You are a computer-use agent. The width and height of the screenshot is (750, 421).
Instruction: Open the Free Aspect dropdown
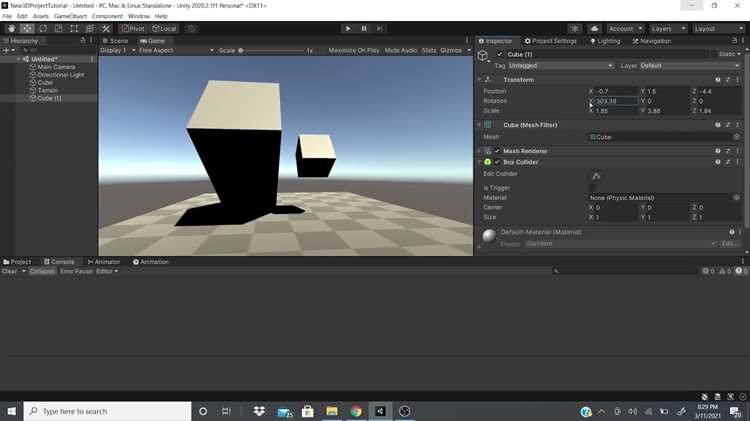click(x=176, y=50)
